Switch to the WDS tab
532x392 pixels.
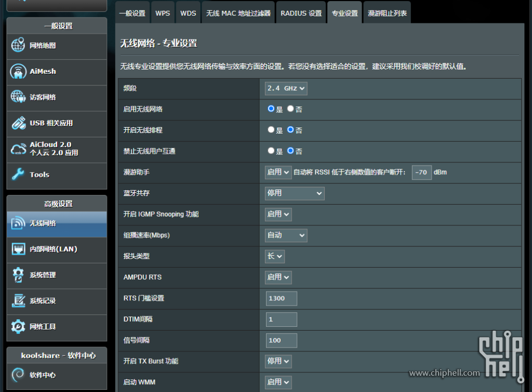pos(188,13)
